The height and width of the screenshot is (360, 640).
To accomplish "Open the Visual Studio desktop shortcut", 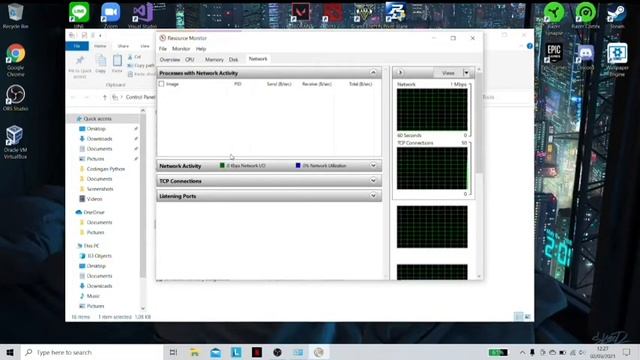I will [x=142, y=14].
